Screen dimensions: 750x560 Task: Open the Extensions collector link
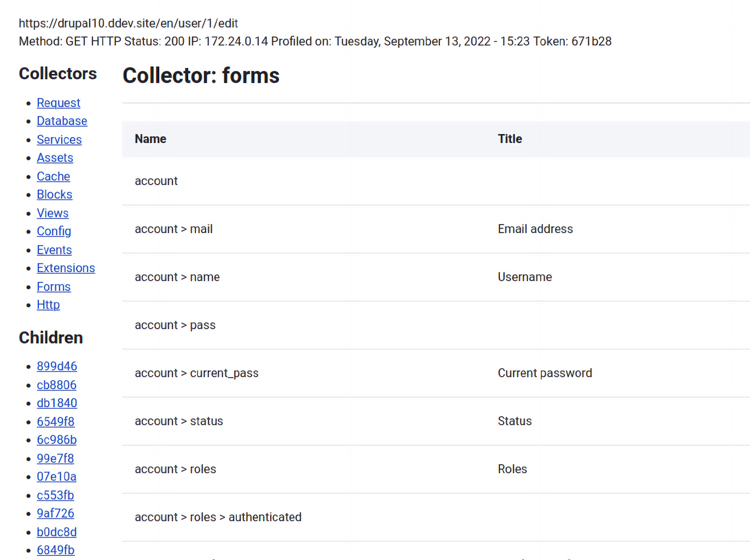66,268
